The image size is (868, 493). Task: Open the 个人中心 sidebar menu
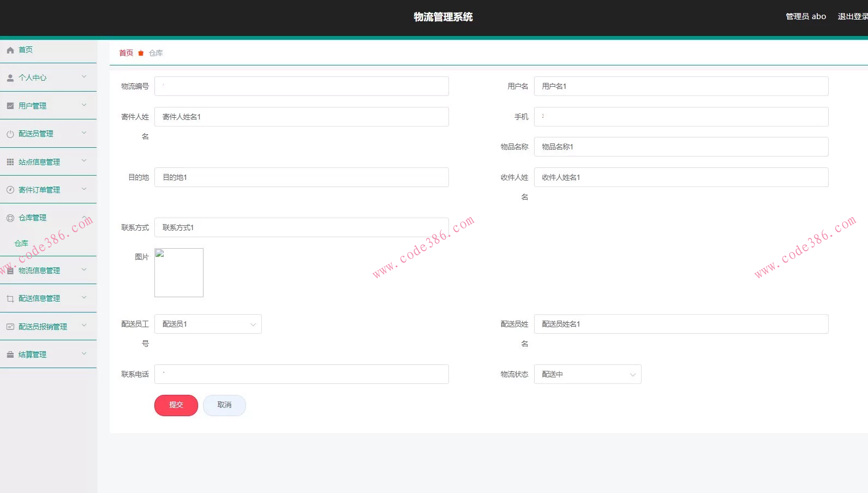[x=49, y=78]
